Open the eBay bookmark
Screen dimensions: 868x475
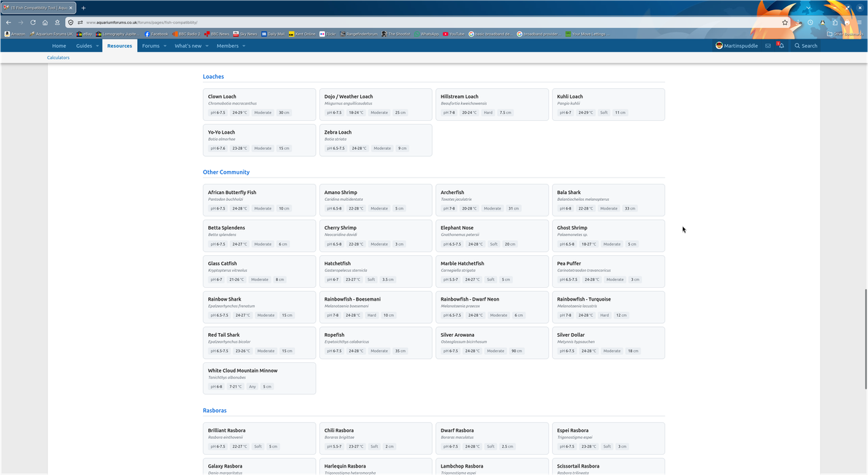[x=85, y=34]
